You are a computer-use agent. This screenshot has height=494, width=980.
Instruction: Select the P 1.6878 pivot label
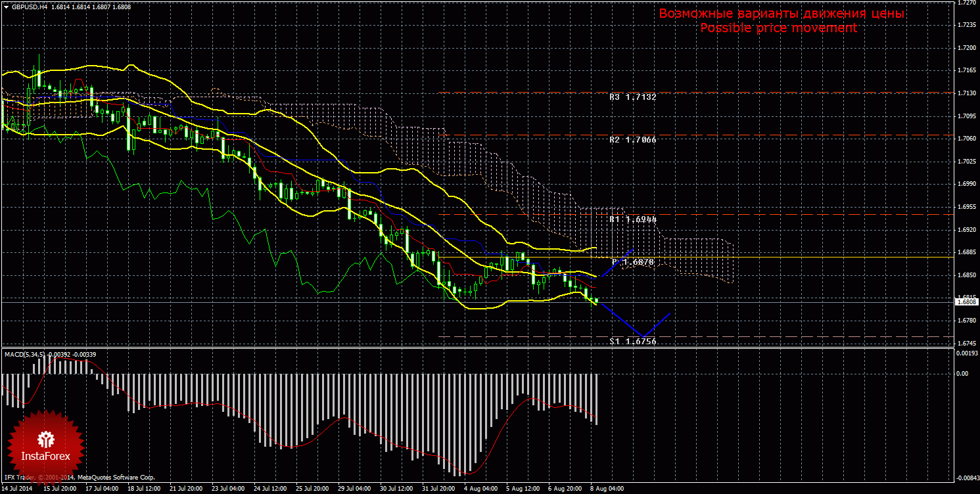[x=632, y=262]
